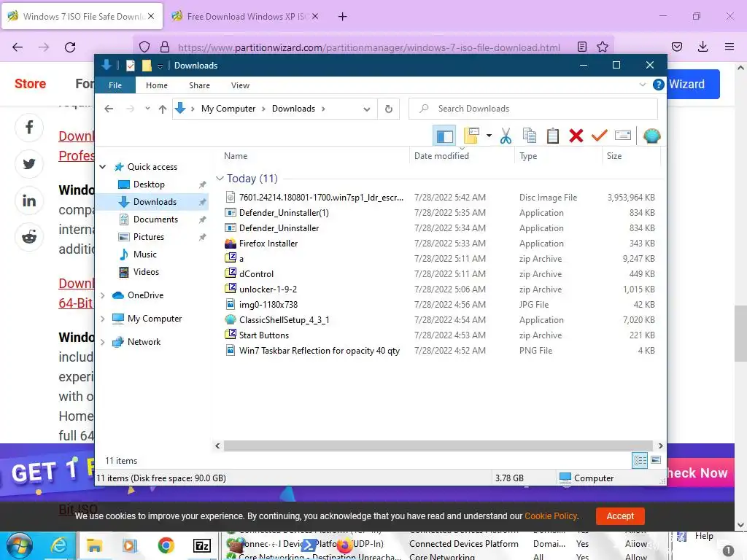
Task: Bookmark this page with the star icon
Action: coord(602,47)
